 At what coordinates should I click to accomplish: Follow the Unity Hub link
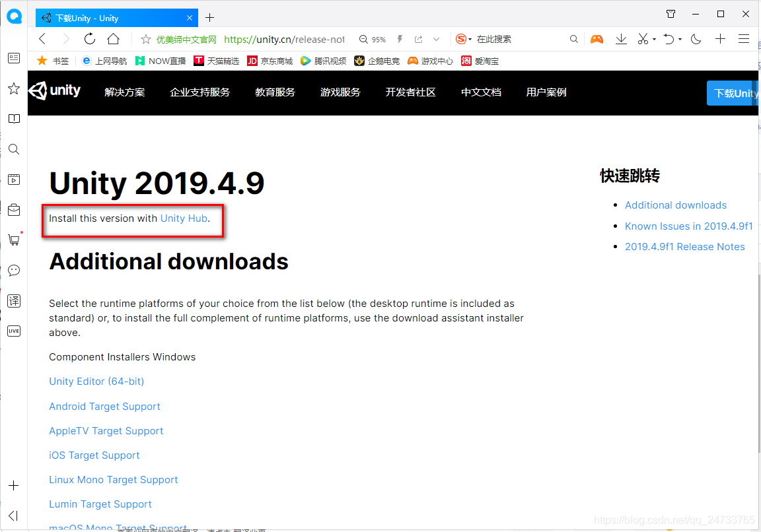[184, 218]
